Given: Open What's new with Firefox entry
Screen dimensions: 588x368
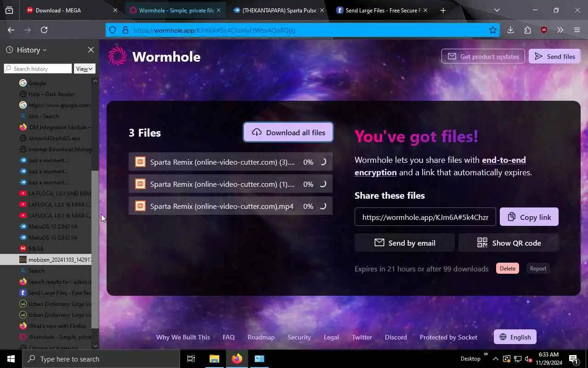Looking at the screenshot, I should [x=46, y=326].
